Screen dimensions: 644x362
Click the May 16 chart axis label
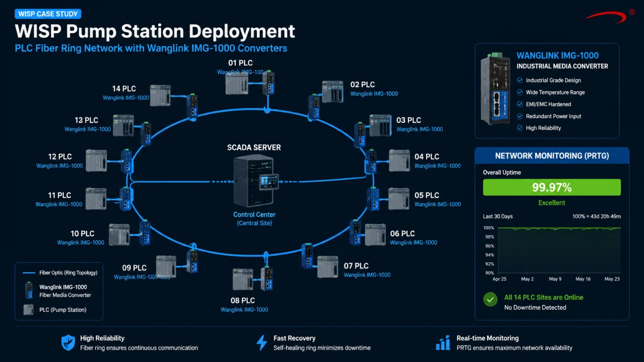point(583,279)
